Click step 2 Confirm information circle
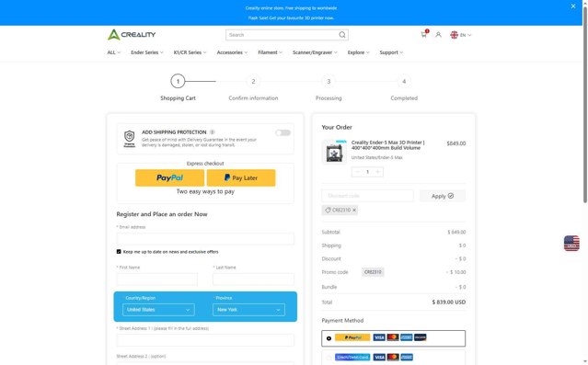Screen dimensions: 588x365 (x=253, y=81)
